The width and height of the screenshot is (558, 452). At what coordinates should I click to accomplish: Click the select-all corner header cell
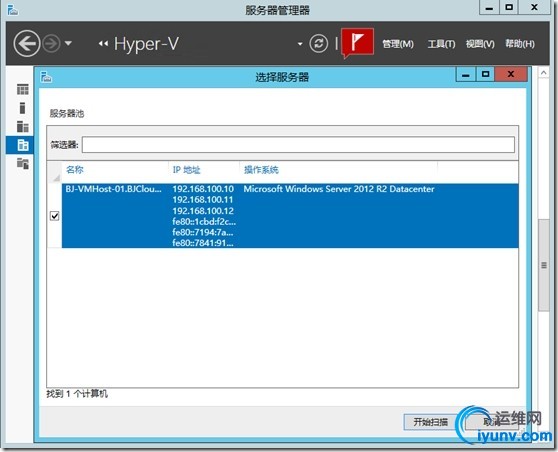54,172
